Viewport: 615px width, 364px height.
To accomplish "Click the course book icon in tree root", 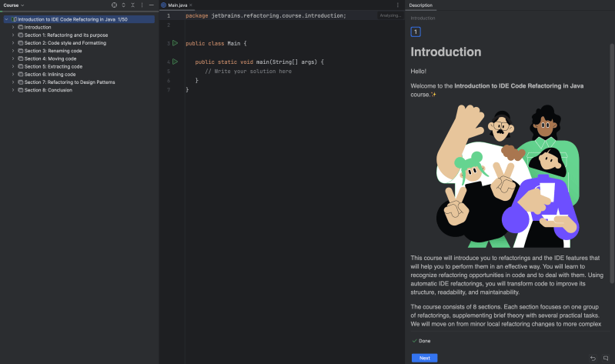I will coord(14,19).
